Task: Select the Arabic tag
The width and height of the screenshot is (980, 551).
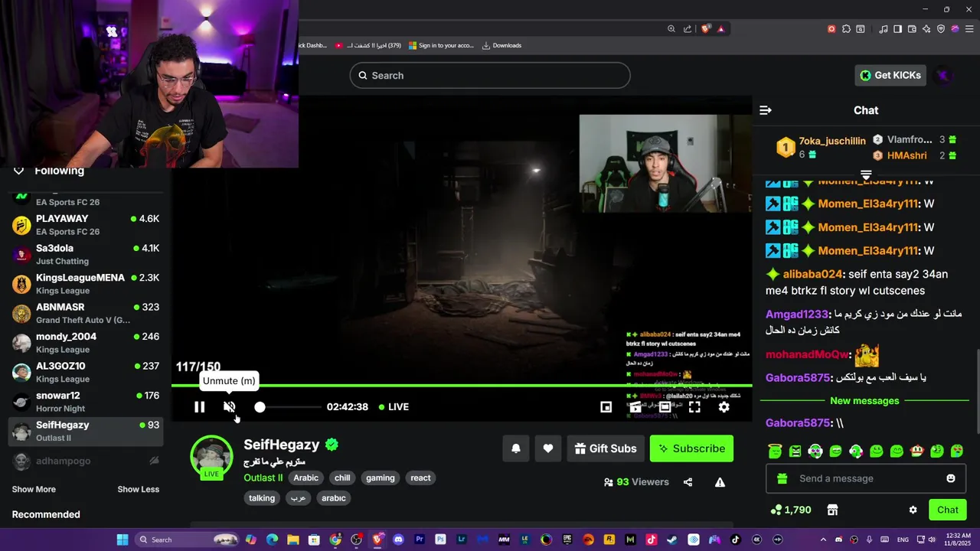Action: (305, 478)
